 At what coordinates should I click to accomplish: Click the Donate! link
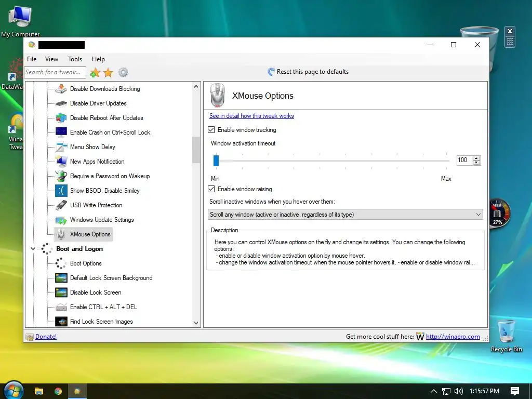coord(46,337)
